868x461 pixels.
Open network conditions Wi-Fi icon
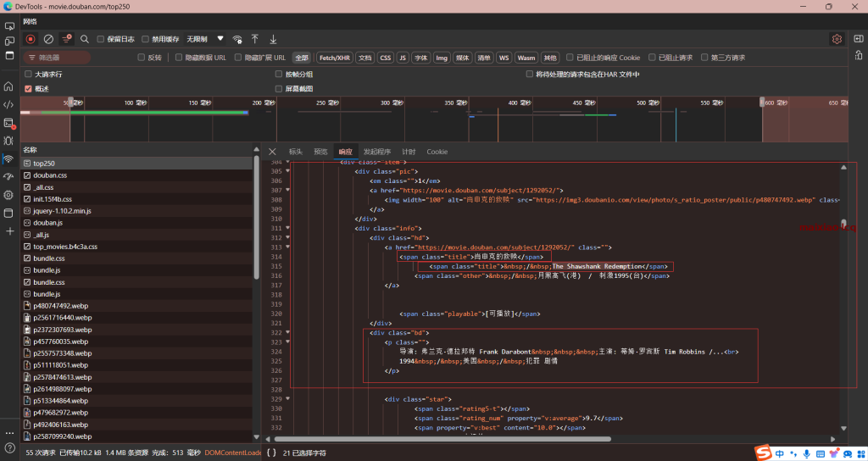point(237,39)
